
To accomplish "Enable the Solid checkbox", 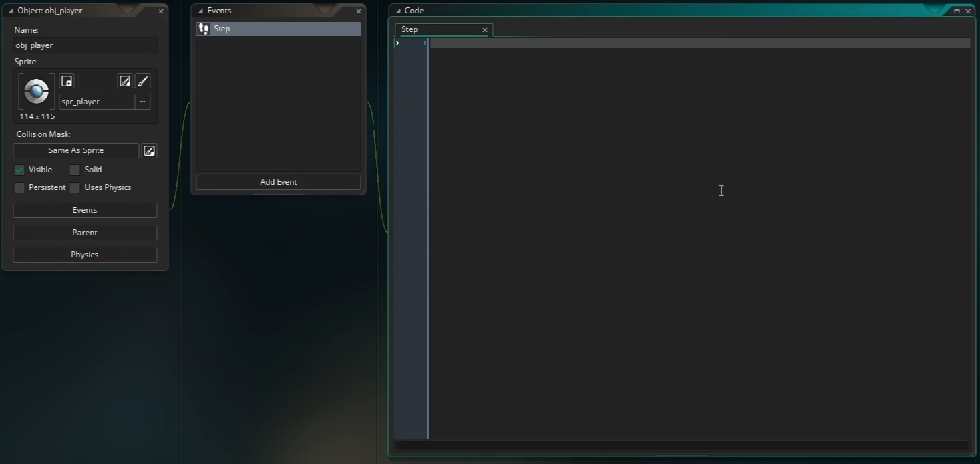I will (74, 170).
